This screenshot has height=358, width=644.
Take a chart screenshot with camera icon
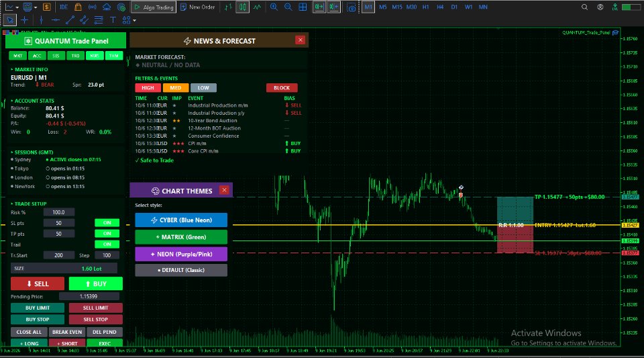[x=351, y=7]
